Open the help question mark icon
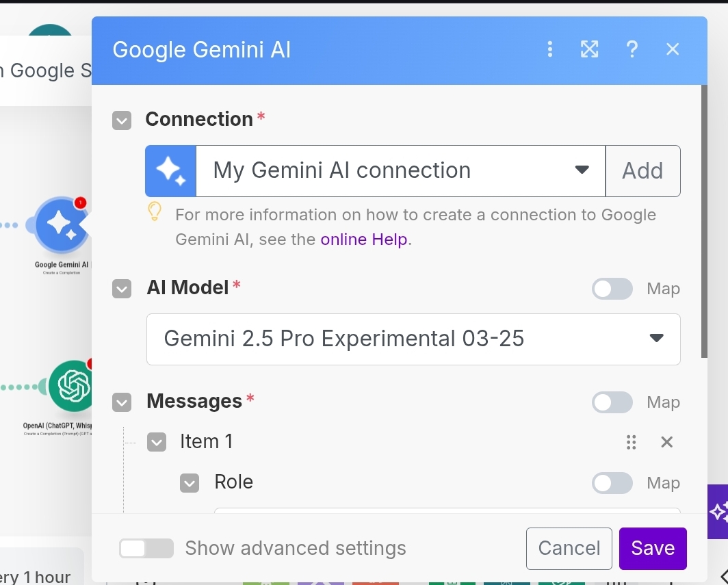 [x=632, y=49]
